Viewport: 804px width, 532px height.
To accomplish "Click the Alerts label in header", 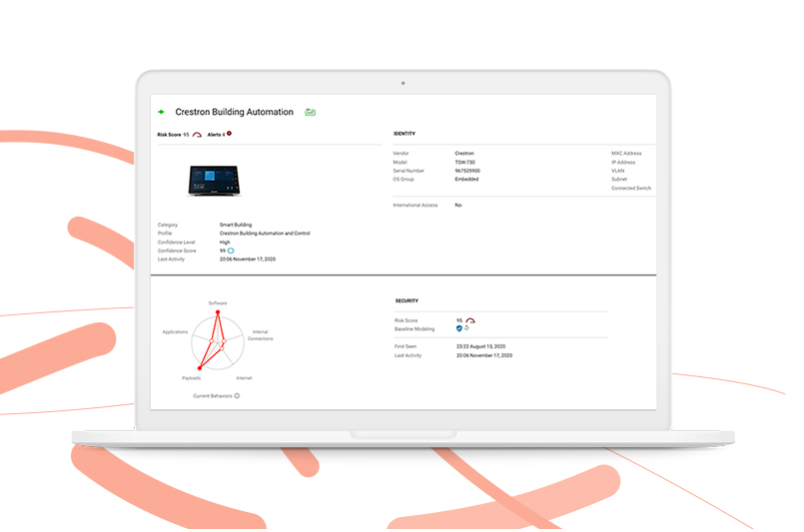I will [x=215, y=134].
